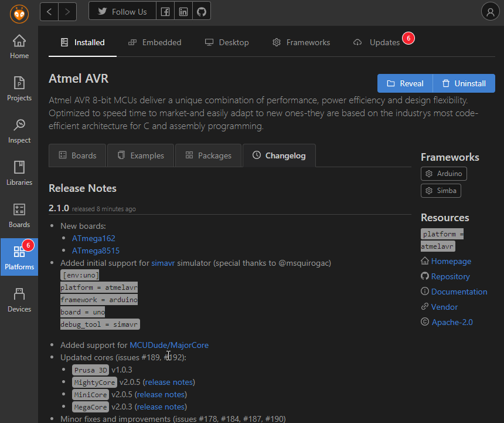Open the Inspect sidebar section
This screenshot has width=504, height=423.
coord(19,131)
